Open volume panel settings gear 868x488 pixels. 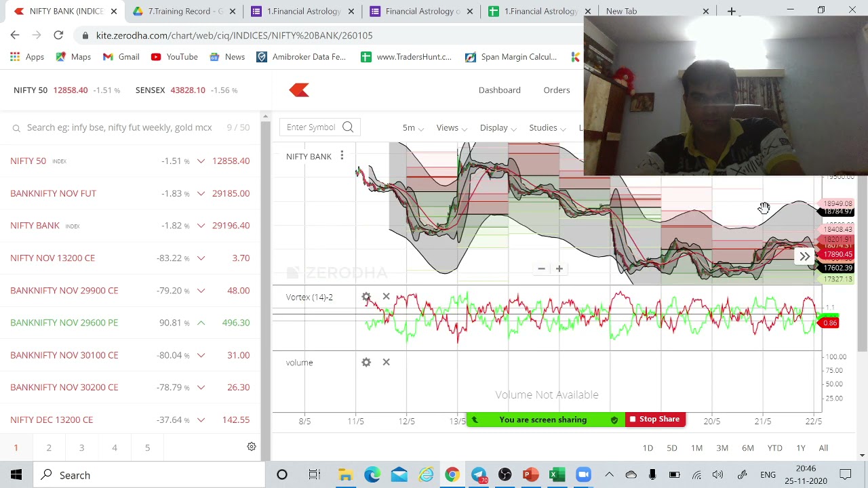[x=366, y=362]
